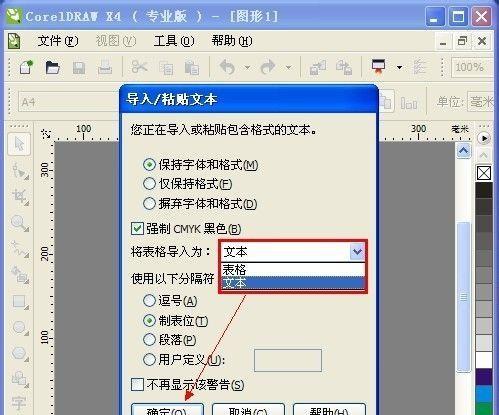This screenshot has height=415, width=499.
Task: Select the Rectangle tool
Action: point(20,302)
